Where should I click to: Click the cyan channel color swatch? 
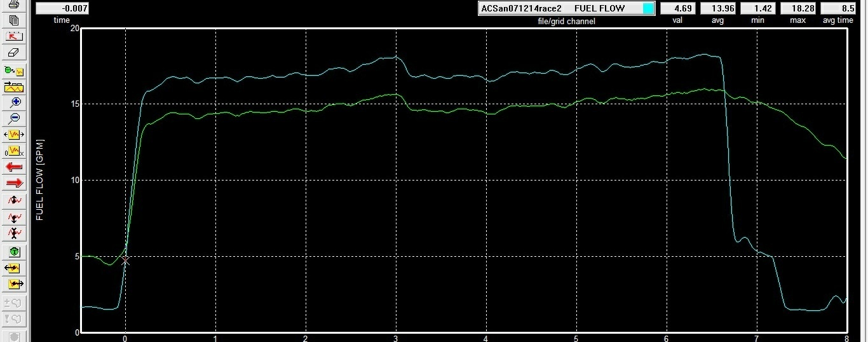(x=648, y=9)
